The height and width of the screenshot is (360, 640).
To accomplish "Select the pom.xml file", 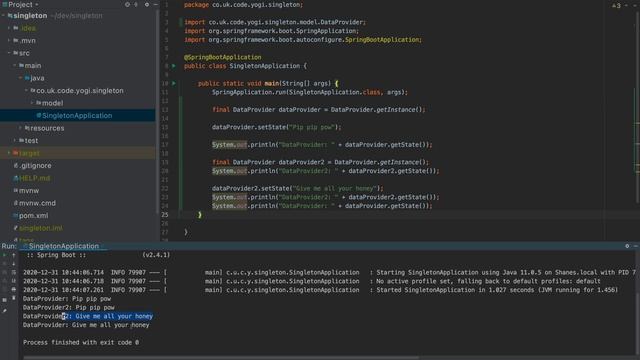I will [30, 216].
